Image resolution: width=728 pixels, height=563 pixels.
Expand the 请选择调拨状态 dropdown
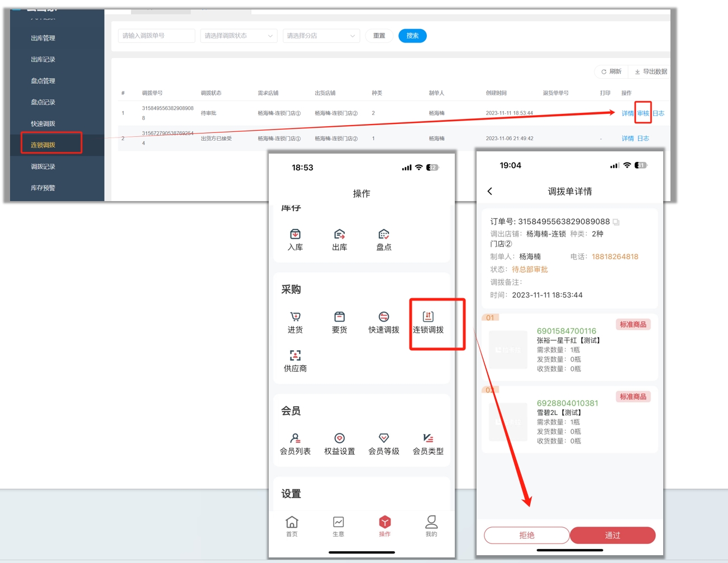tap(239, 36)
